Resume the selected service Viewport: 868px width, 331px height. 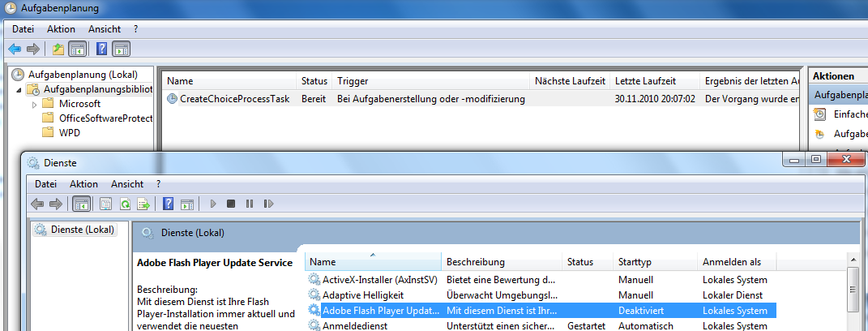[x=268, y=204]
